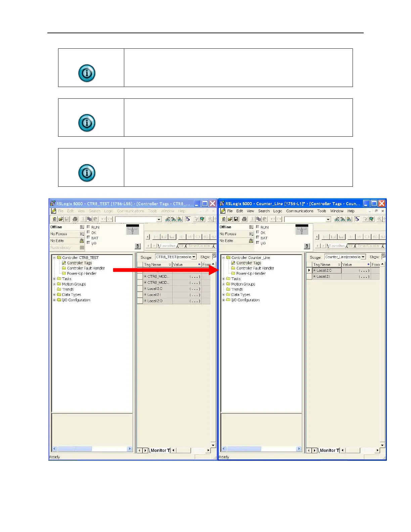The height and width of the screenshot is (532, 411).
Task: Click Verify Controller icon in Counter_Line toolbar
Action: coord(371,219)
